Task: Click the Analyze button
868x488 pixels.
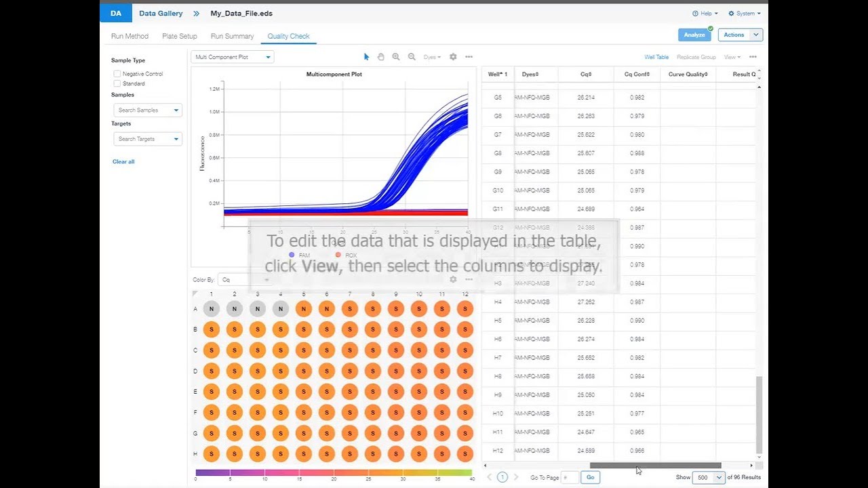Action: coord(694,35)
